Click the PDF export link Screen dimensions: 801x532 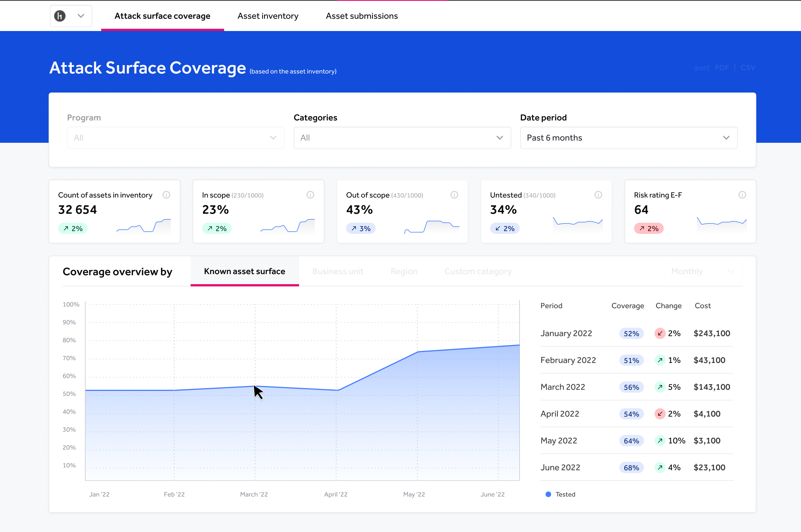pyautogui.click(x=722, y=68)
